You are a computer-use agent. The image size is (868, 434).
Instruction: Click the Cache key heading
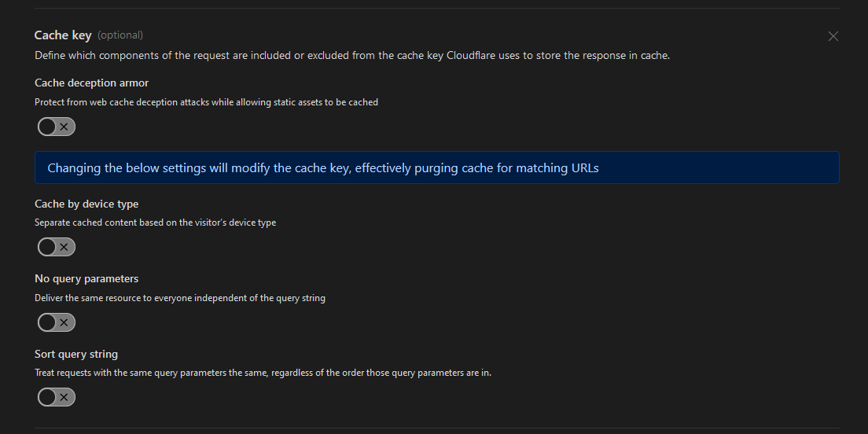pos(63,35)
